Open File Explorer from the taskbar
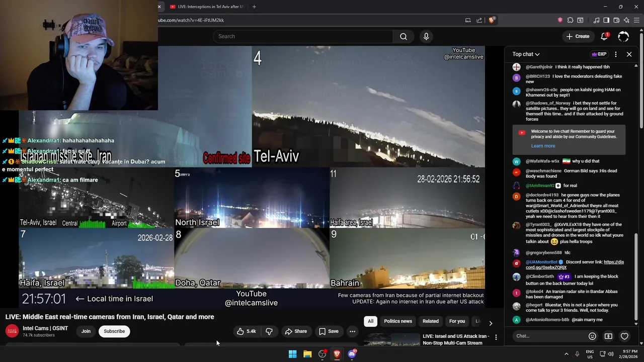644x362 pixels. 307,354
